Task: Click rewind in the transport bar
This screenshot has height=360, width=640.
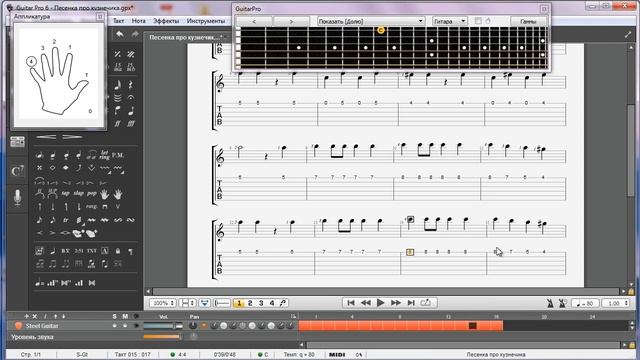Action: [x=366, y=303]
